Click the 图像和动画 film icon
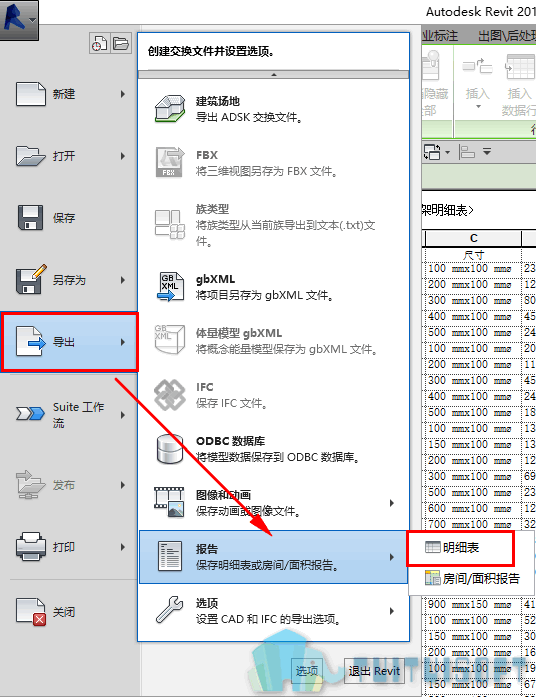 170,503
